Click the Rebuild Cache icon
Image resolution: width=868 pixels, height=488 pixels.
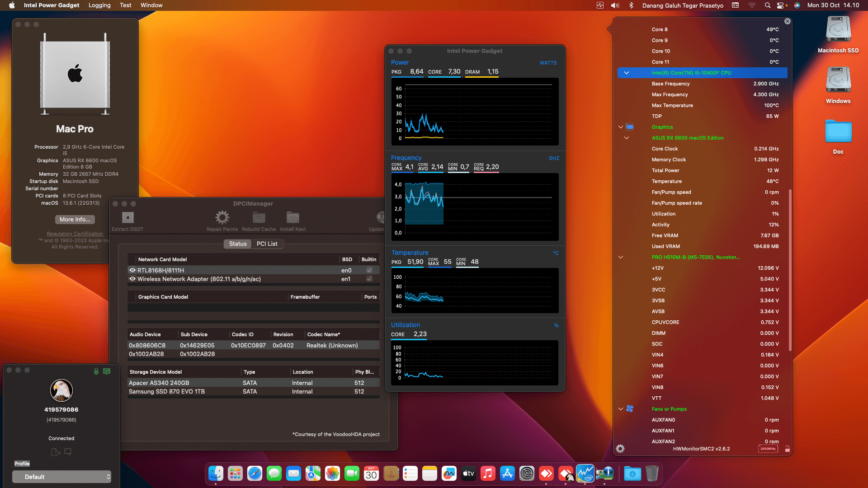259,218
